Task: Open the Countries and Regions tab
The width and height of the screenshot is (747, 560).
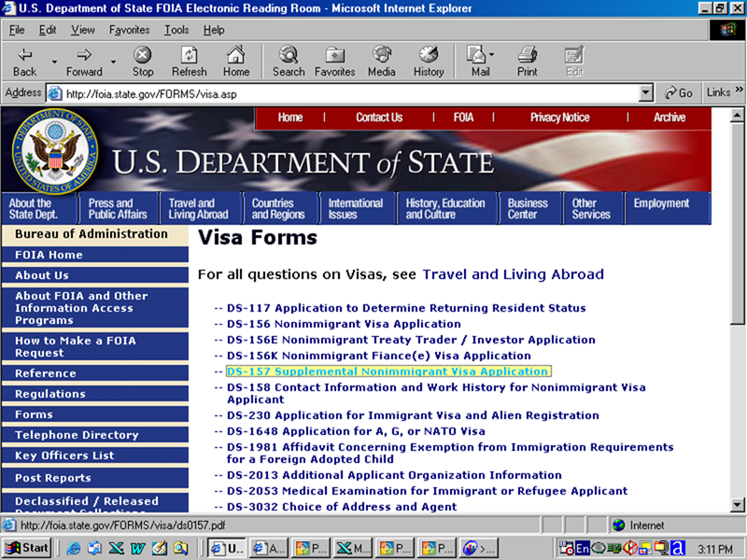Action: coord(281,208)
